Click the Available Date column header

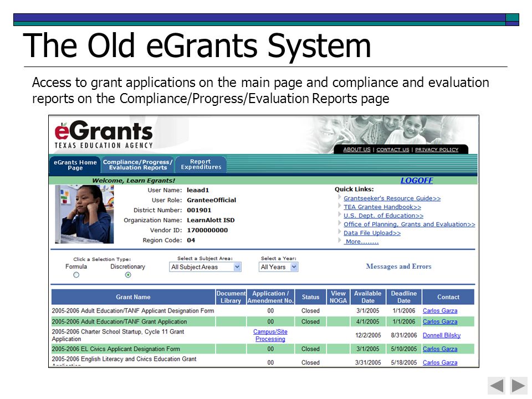pyautogui.click(x=368, y=297)
